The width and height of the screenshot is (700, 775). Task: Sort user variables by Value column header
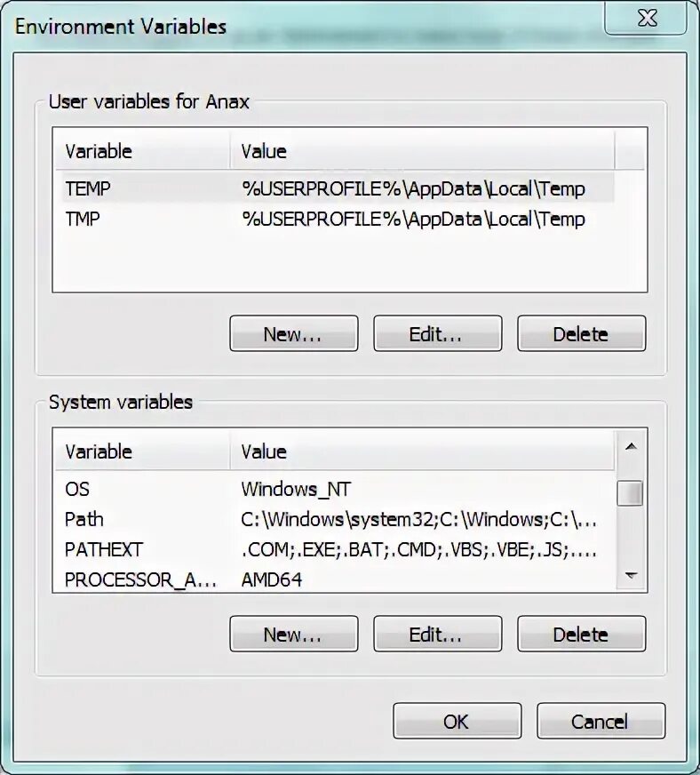click(x=422, y=151)
